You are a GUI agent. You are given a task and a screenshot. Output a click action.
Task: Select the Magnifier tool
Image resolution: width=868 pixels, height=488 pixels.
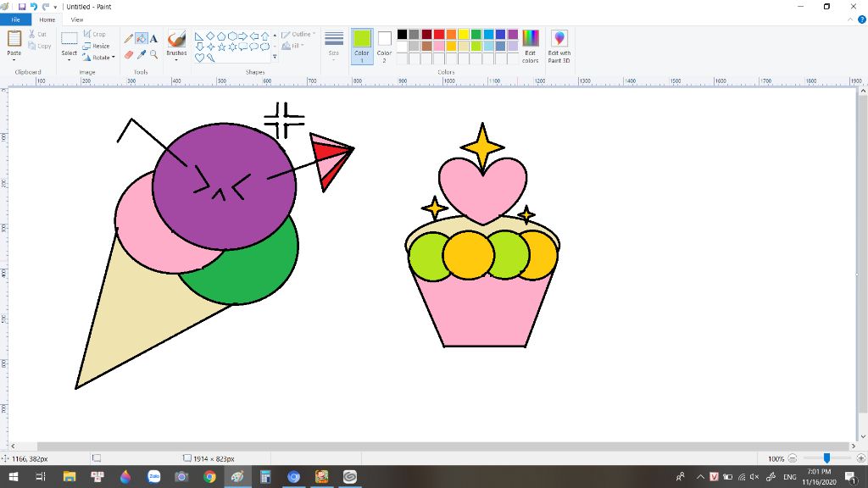[x=154, y=54]
